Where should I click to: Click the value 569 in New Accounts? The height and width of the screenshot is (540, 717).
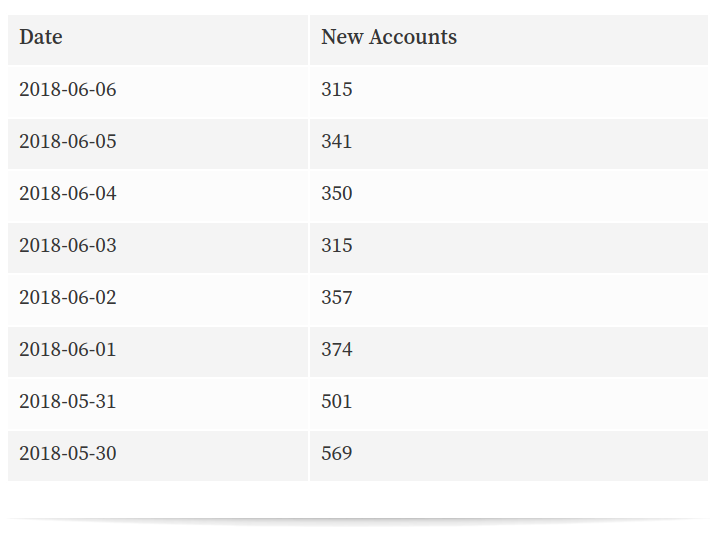pos(337,454)
